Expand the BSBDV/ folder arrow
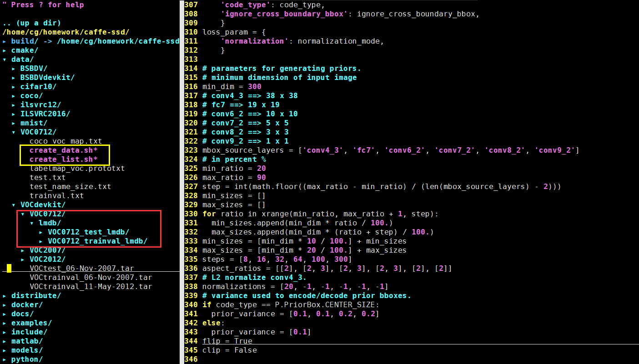Screen dimensions: 639x364 (14, 69)
